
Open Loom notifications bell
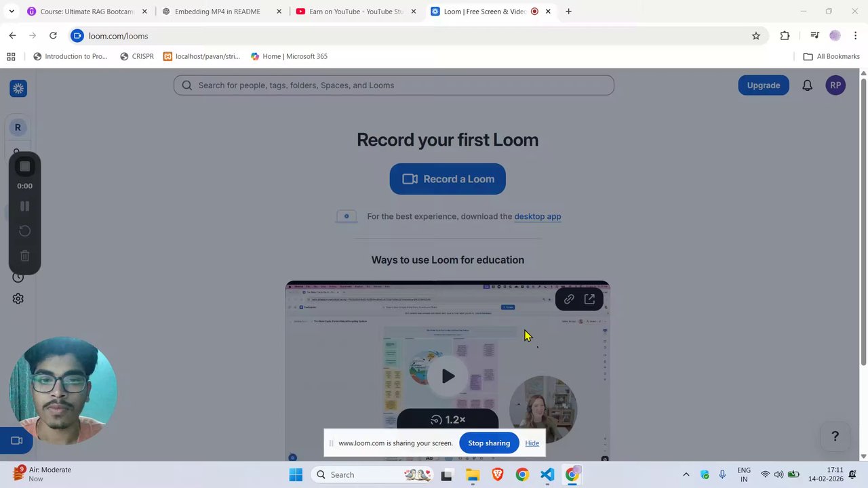(x=807, y=85)
